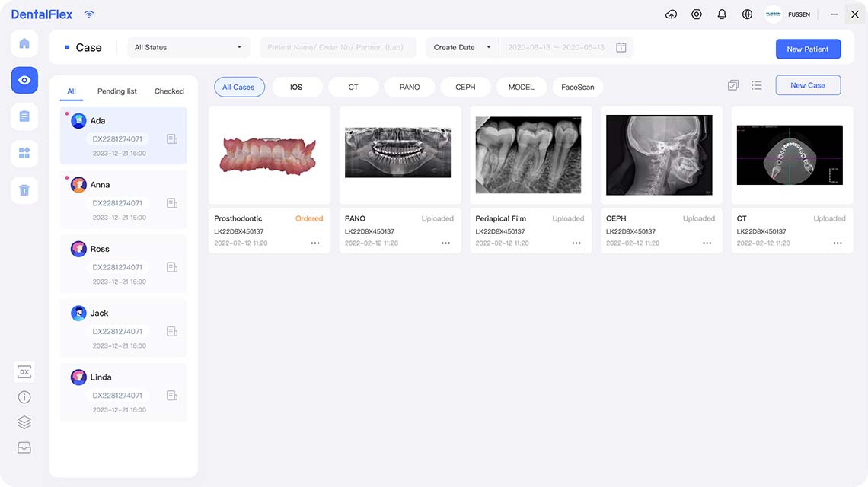Click the Wi-Fi status icon next to DentalFlex
This screenshot has height=487, width=868.
click(x=89, y=14)
